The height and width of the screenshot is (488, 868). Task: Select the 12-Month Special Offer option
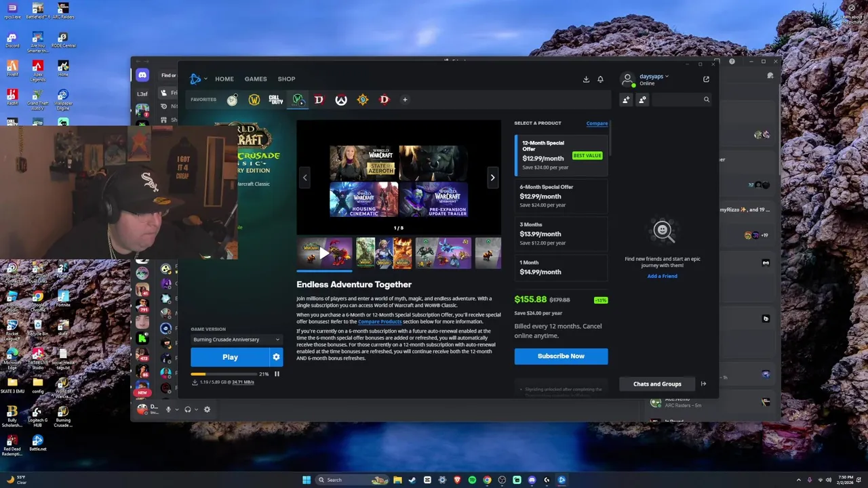click(561, 155)
